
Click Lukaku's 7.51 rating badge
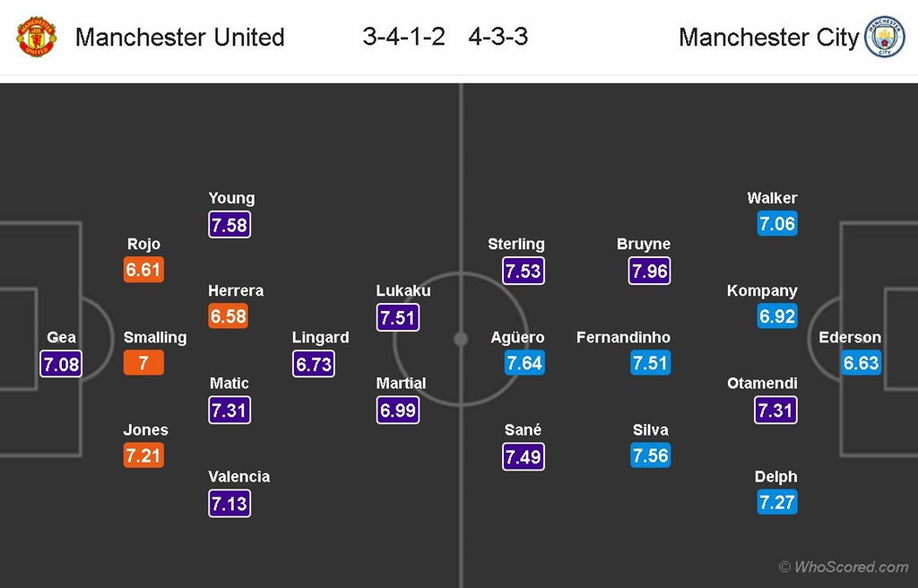pyautogui.click(x=398, y=317)
